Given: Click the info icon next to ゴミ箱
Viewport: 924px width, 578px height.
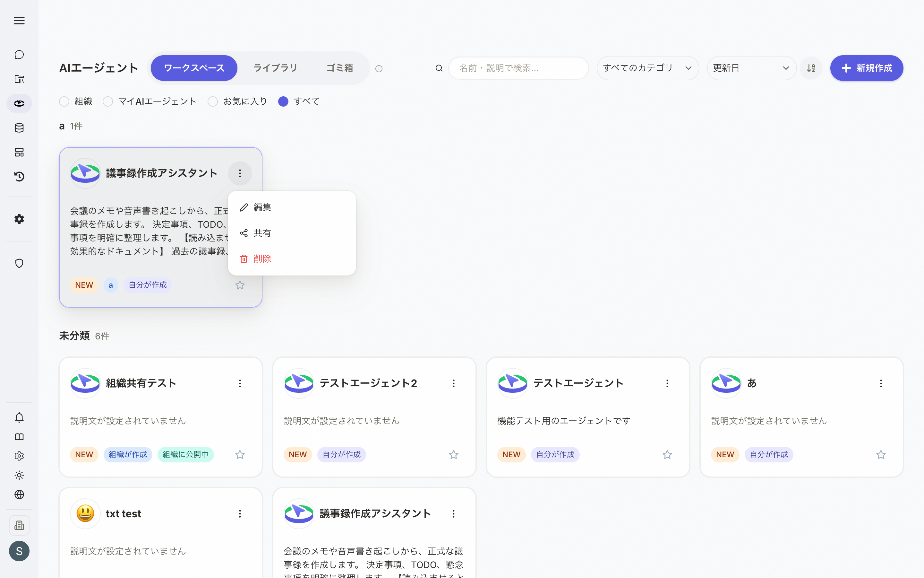Looking at the screenshot, I should [x=379, y=69].
